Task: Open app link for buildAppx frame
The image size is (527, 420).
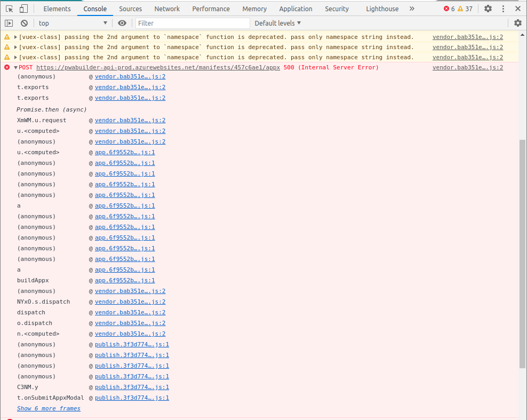Action: point(125,280)
